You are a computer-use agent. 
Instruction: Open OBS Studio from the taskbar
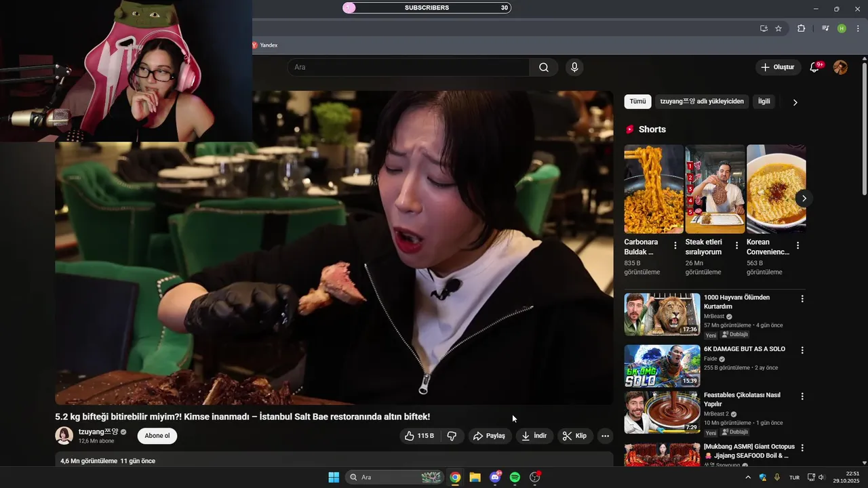point(535,477)
